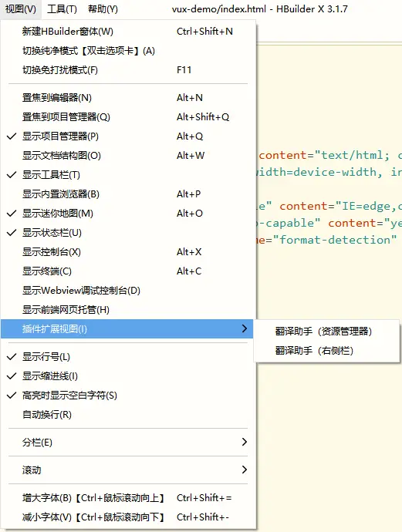Screen dimensions: 402x532
Task: Click "format-detection" in the editor code
Action: click(334, 240)
